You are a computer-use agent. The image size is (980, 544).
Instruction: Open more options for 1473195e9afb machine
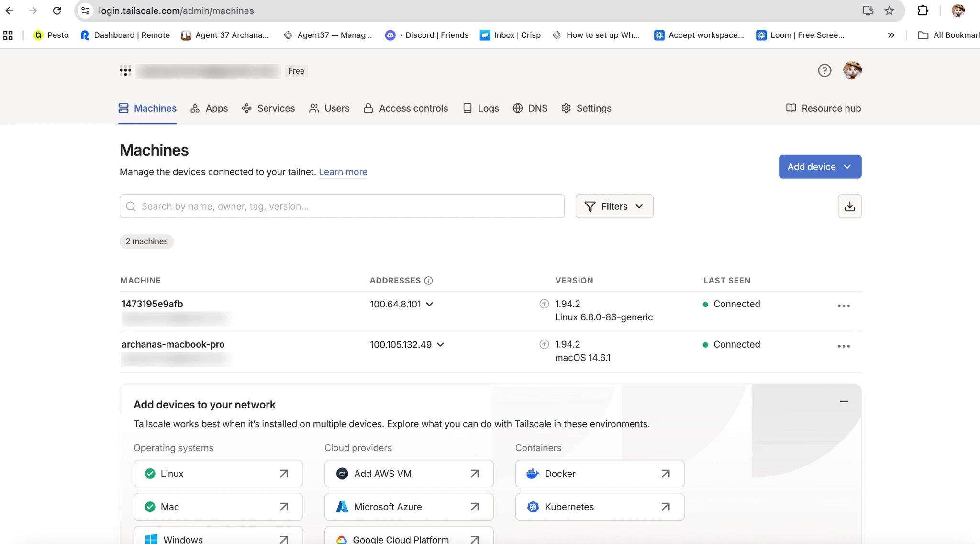click(844, 306)
